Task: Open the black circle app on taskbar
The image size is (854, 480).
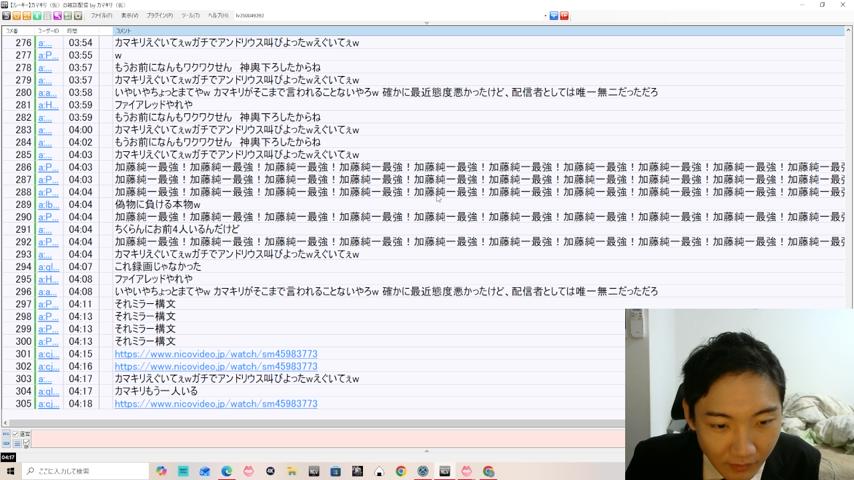Action: [270, 471]
